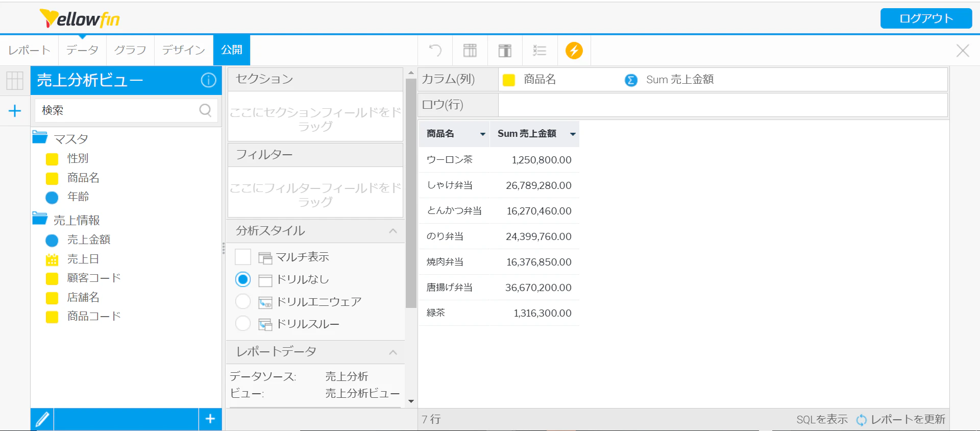Click the 売上日 calendar field icon
Screen dimensions: 980x431
[x=52, y=260]
